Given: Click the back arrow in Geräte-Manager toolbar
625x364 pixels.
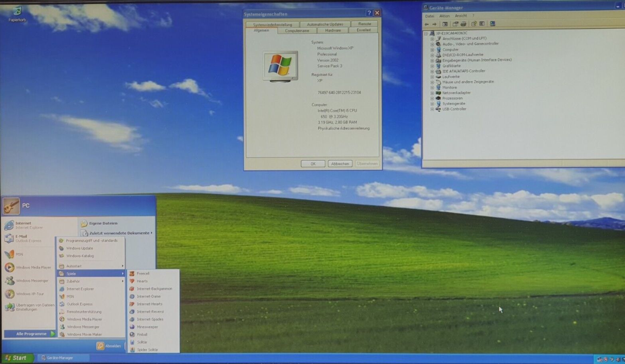Looking at the screenshot, I should [427, 24].
